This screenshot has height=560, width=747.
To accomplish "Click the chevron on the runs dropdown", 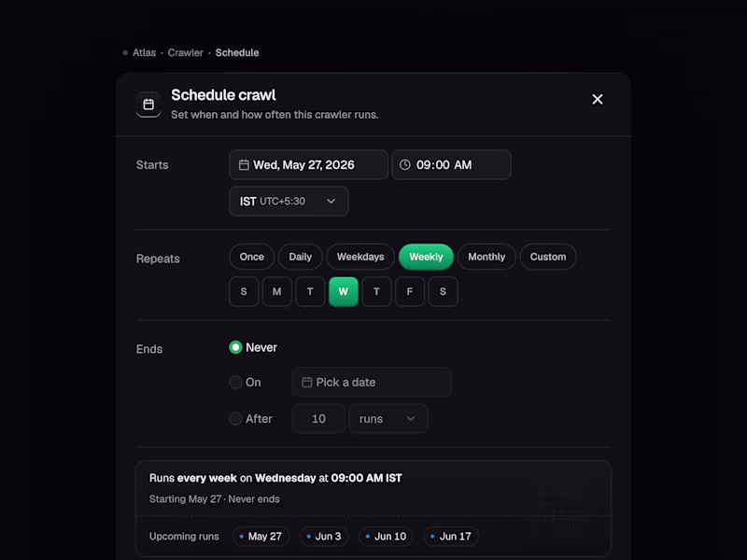I will coord(411,418).
